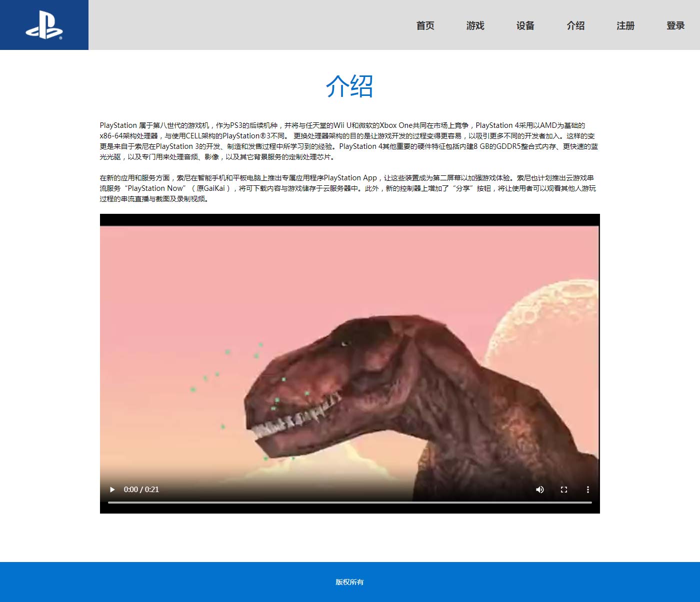Open the 游戏 navigation item
This screenshot has width=700, height=602.
475,25
